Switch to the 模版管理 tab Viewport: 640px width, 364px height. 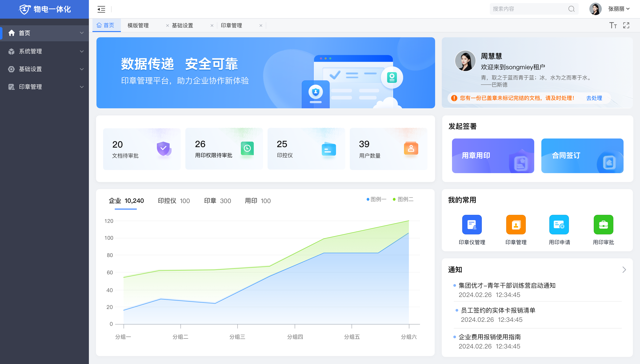pyautogui.click(x=138, y=26)
